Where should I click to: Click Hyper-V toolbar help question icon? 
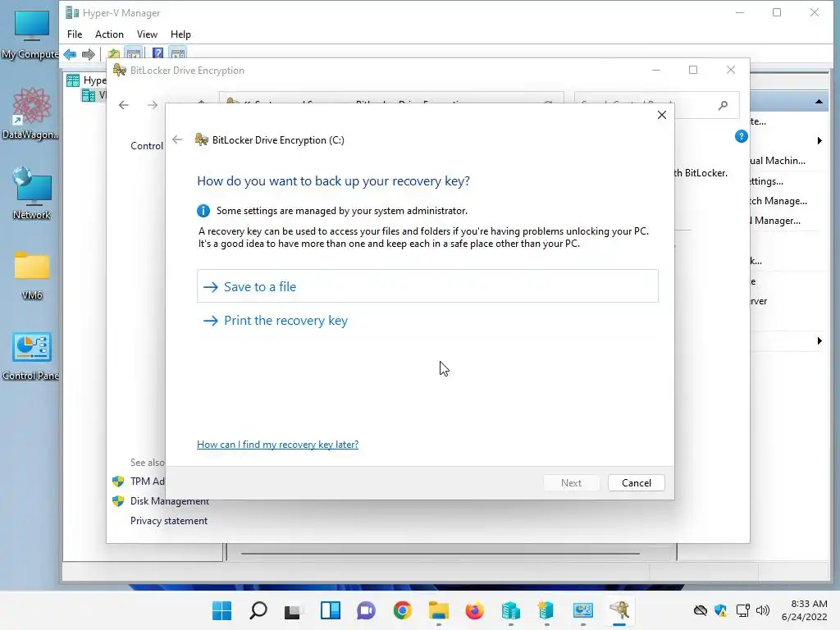(157, 53)
